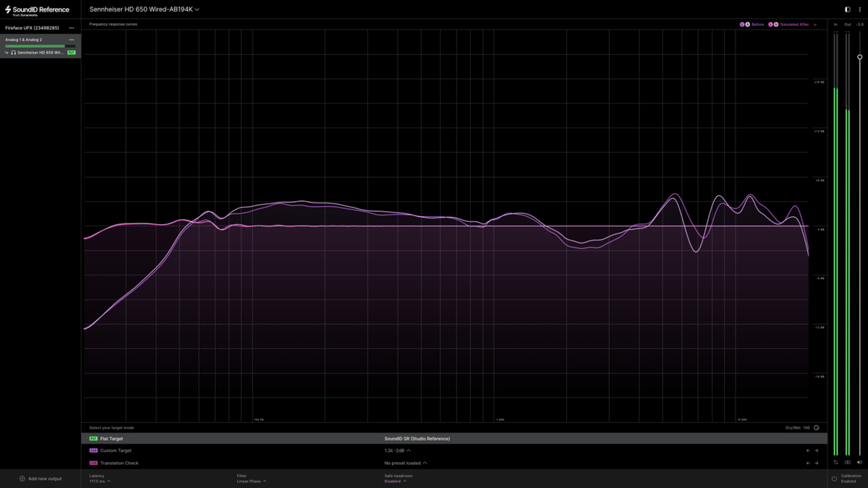This screenshot has height=488, width=868.
Task: Open the 1.2k -2dB custom target preset dropdown
Action: tap(398, 450)
